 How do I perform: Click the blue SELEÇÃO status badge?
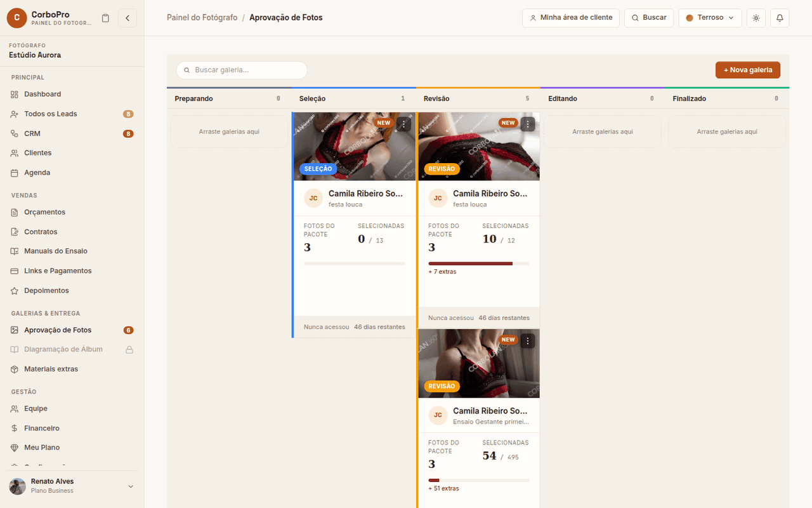[x=318, y=169]
